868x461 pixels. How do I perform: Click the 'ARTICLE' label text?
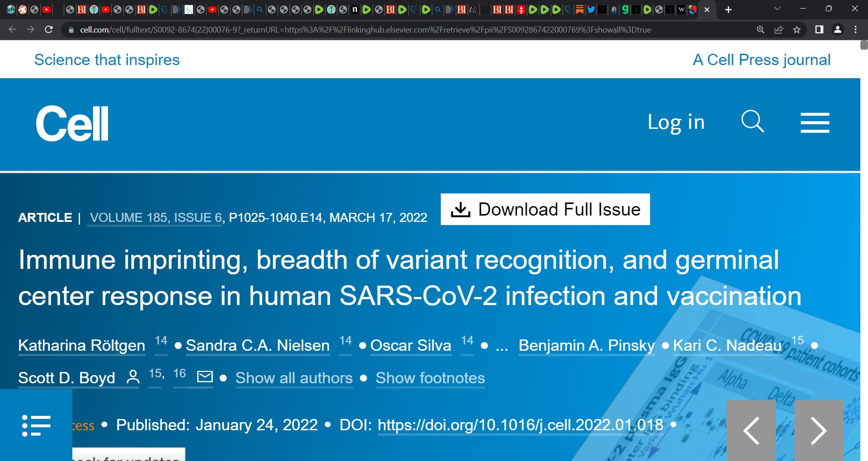click(x=45, y=217)
